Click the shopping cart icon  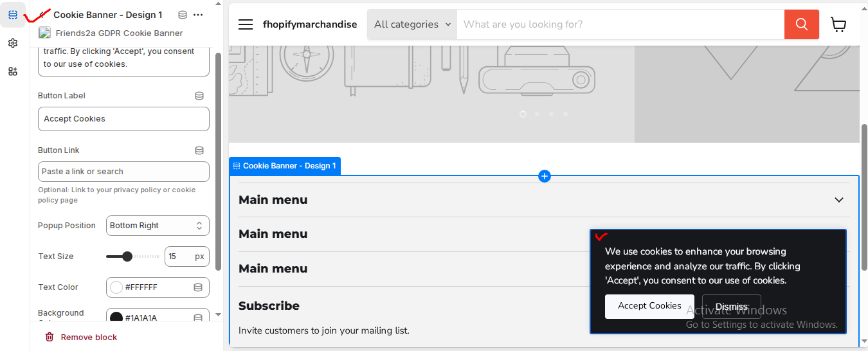click(838, 24)
